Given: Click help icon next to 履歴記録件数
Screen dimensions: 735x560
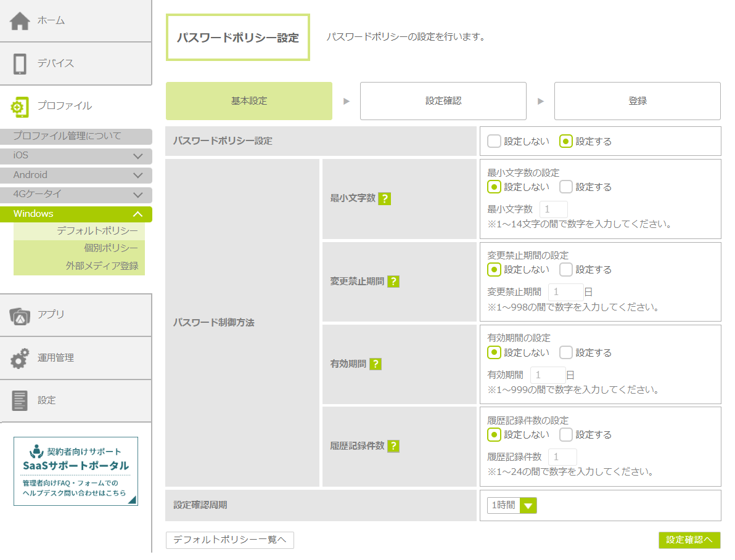Looking at the screenshot, I should click(x=393, y=447).
